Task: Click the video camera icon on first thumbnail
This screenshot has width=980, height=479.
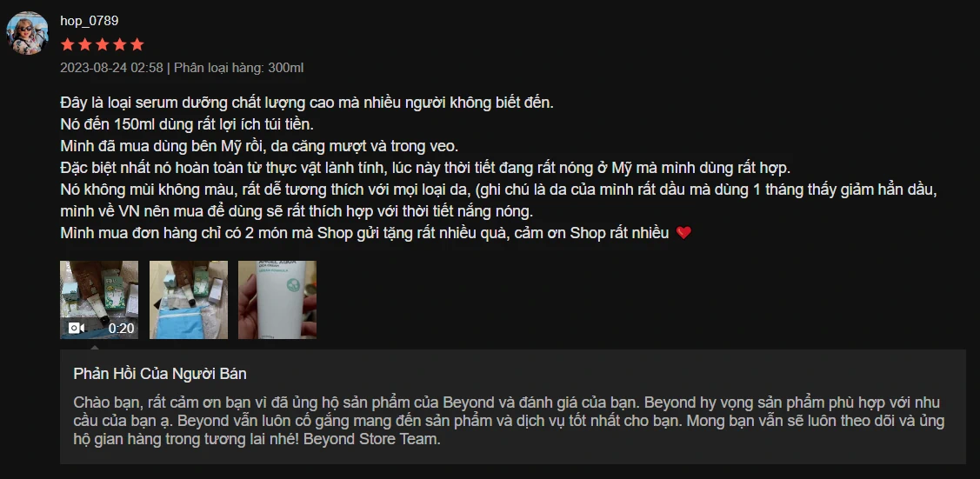Action: click(77, 328)
